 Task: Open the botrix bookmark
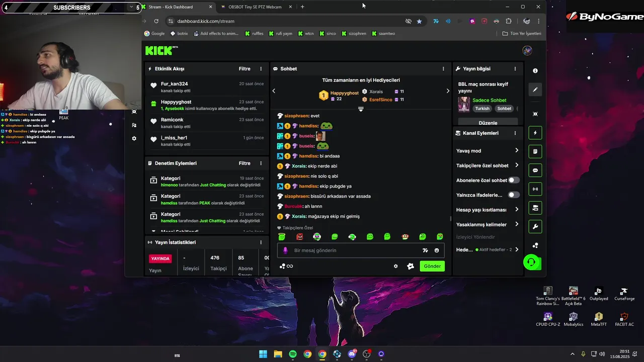179,34
